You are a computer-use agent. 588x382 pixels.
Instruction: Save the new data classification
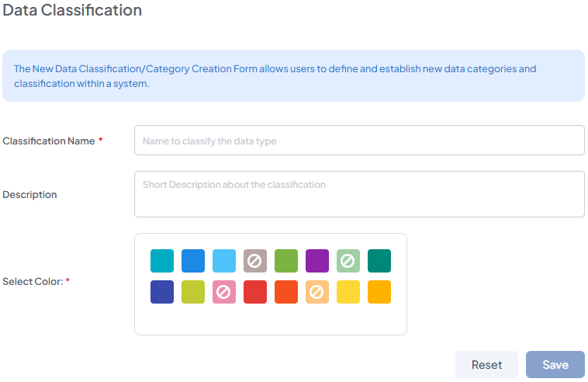coord(555,365)
